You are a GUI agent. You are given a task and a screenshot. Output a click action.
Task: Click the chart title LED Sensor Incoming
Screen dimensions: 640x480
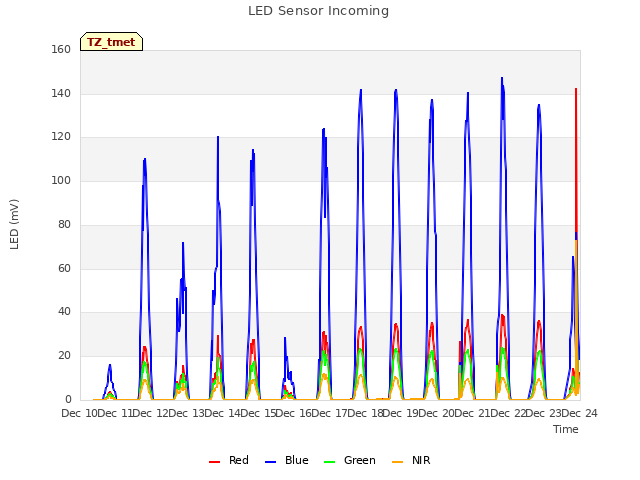[318, 11]
